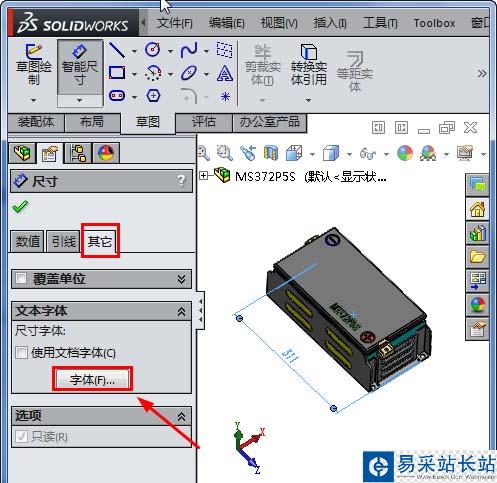Select the Rectangle sketch tool
This screenshot has height=483, width=497.
[x=117, y=72]
